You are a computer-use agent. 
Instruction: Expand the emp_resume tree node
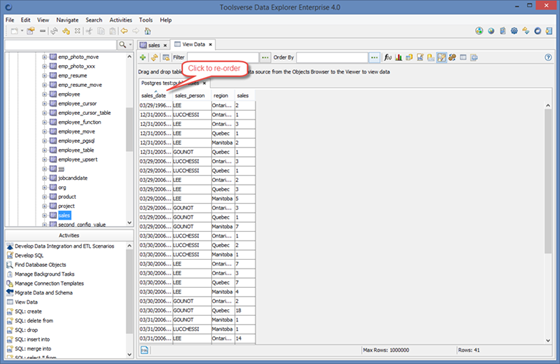pos(45,76)
